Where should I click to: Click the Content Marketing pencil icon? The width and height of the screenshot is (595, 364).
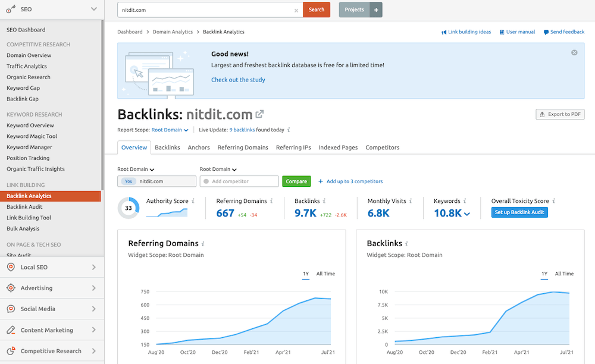(11, 330)
